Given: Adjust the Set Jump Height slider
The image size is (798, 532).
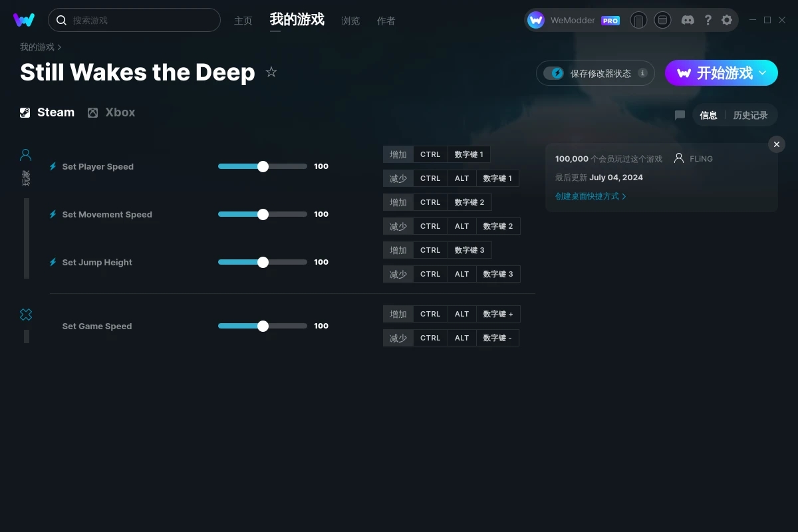Looking at the screenshot, I should 263,262.
